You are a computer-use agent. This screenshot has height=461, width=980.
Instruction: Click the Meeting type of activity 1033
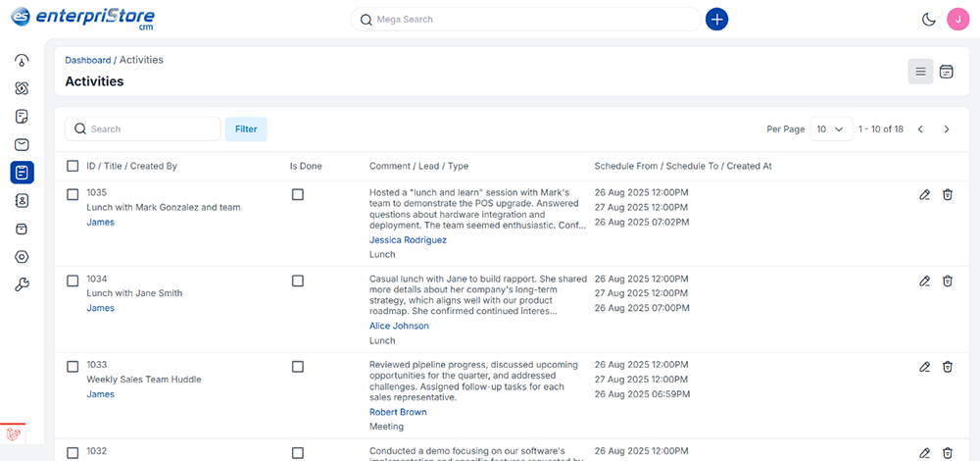(x=387, y=427)
